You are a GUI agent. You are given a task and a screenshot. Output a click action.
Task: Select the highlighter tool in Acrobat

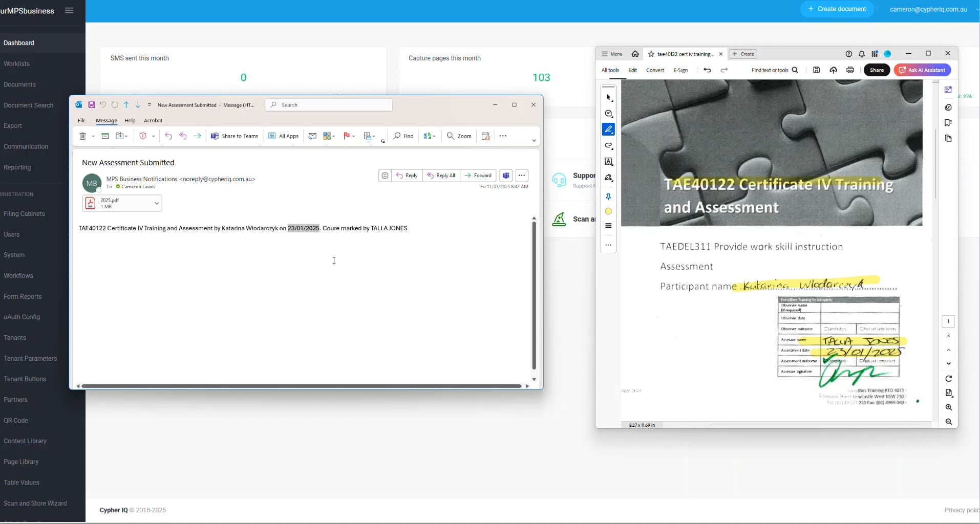pos(609,129)
